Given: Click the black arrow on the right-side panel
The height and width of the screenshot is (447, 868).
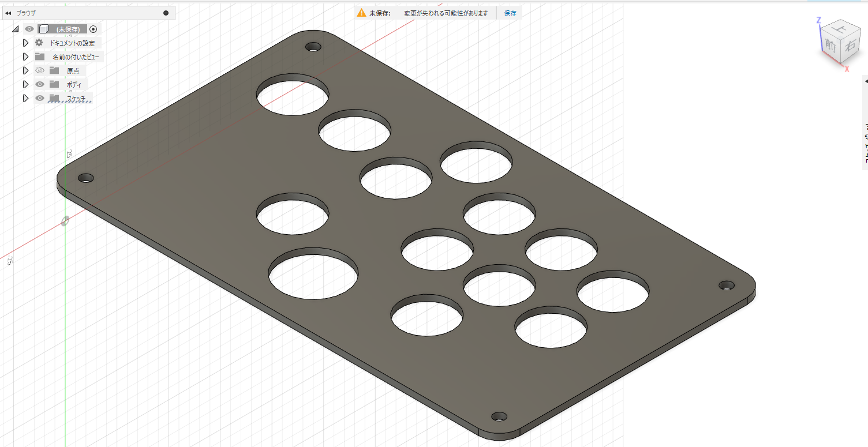Looking at the screenshot, I should (866, 81).
